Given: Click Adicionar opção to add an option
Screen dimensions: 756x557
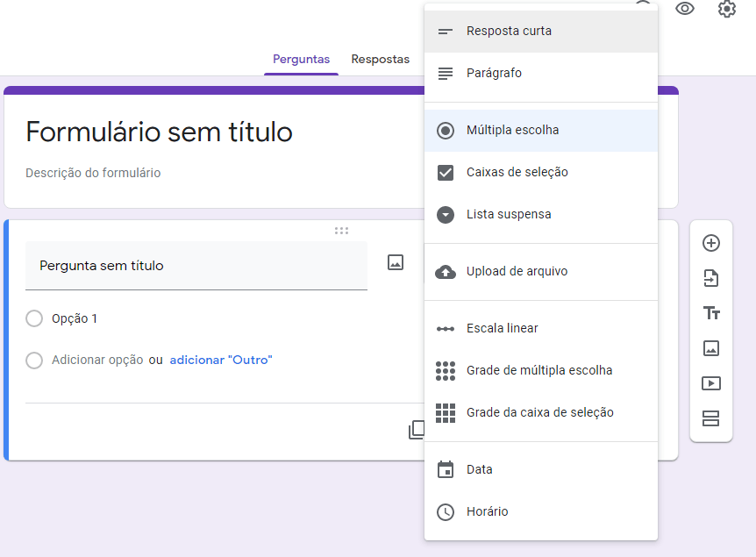Looking at the screenshot, I should pyautogui.click(x=93, y=360).
